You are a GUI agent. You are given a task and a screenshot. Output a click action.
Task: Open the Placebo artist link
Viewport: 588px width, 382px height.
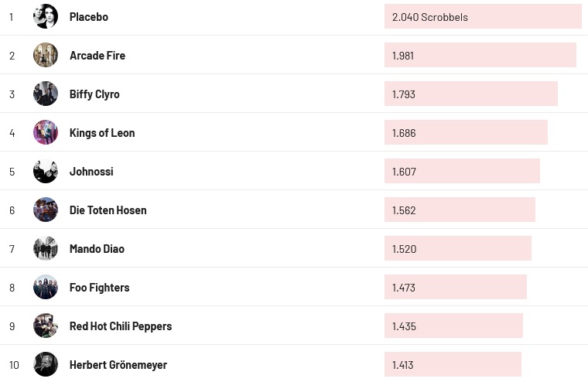[x=89, y=17]
